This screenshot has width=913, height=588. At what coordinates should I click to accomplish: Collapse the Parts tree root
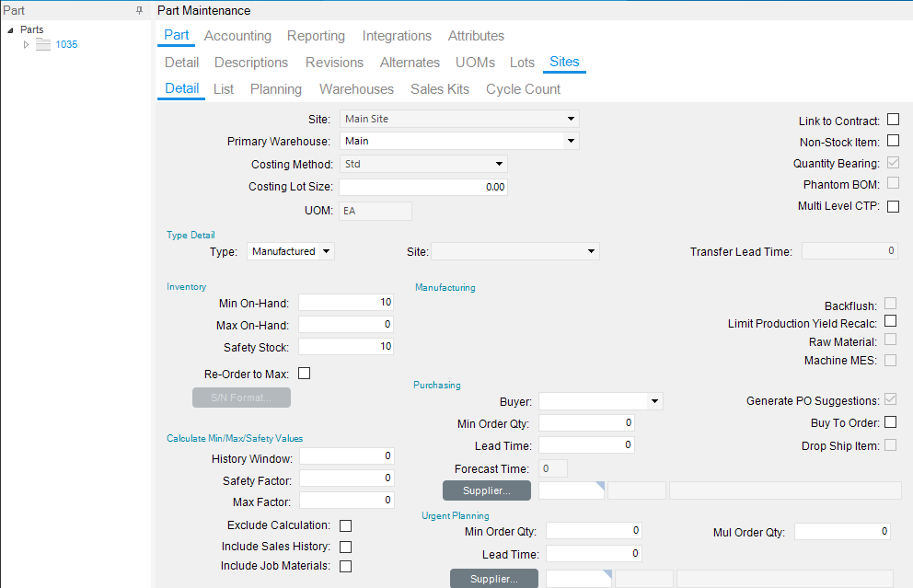point(10,30)
